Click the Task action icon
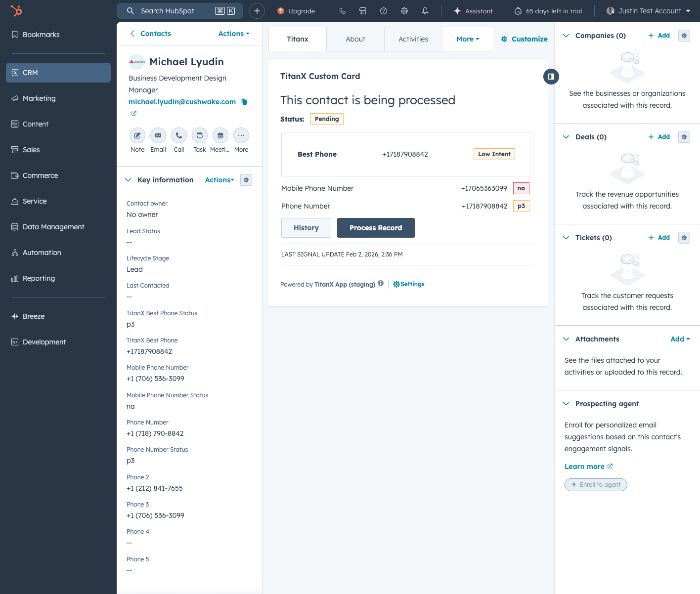Viewport: 700px width, 594px height. click(x=200, y=135)
